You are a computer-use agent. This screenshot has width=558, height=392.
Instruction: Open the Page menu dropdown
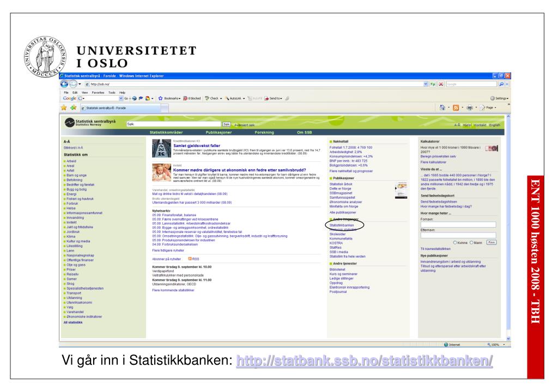pyautogui.click(x=488, y=107)
